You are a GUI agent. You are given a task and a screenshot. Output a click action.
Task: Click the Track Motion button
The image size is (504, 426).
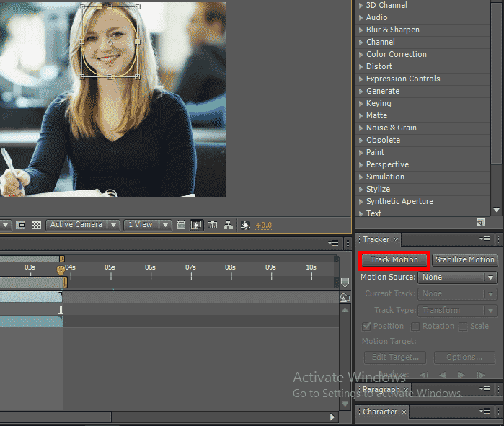click(x=394, y=260)
